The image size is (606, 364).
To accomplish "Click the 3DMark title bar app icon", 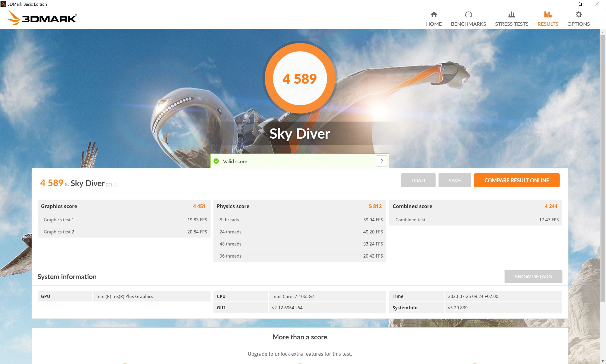I will 3,4.
